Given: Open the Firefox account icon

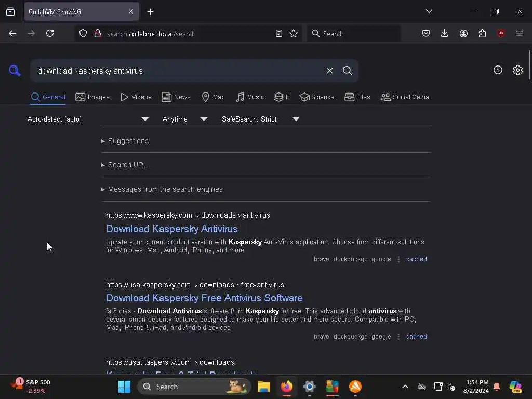Looking at the screenshot, I should click(x=463, y=34).
